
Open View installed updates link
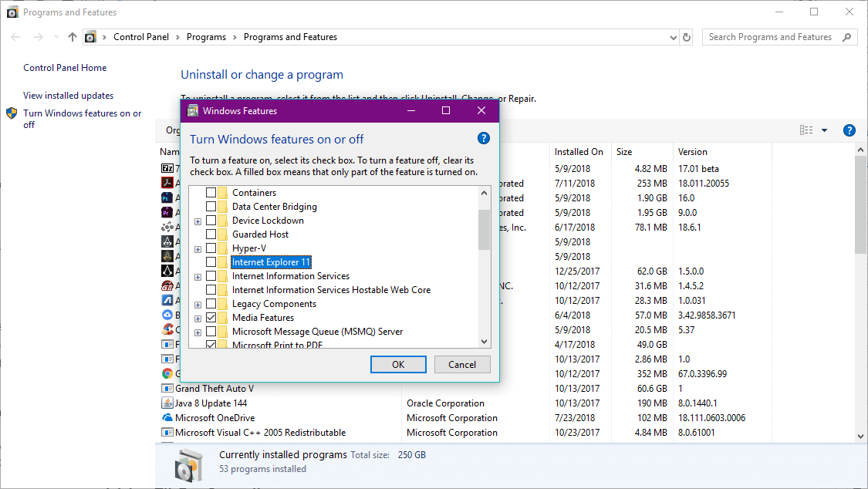point(68,95)
